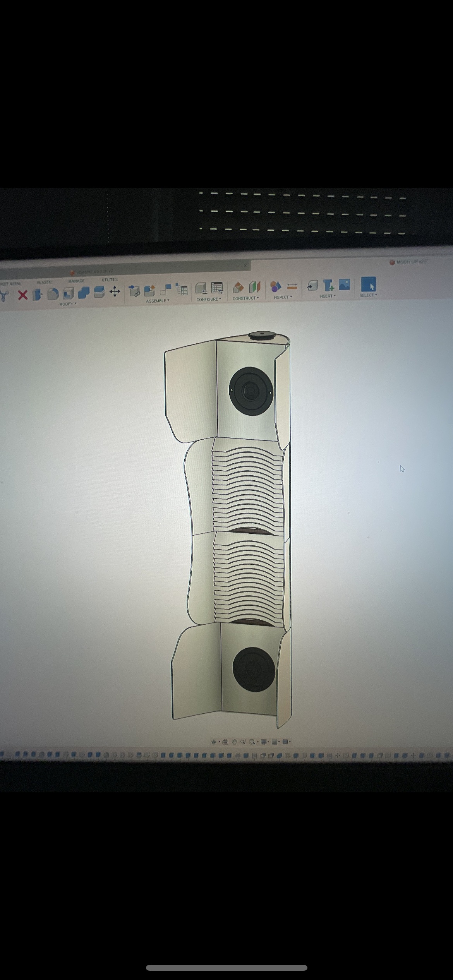Click the Look At icon in navigation bar
This screenshot has height=980, width=453.
(x=225, y=742)
